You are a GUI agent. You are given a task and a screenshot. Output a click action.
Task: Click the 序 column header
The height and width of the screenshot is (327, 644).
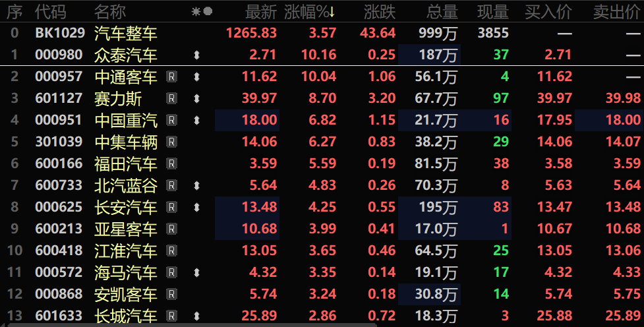[15, 12]
